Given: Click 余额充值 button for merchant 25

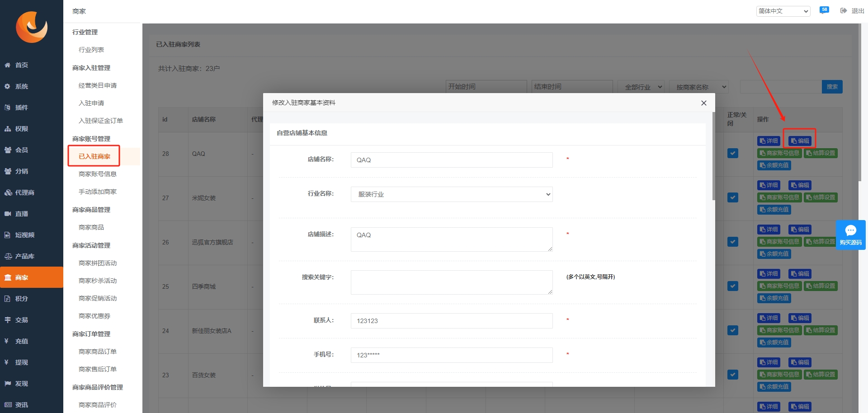Looking at the screenshot, I should click(x=774, y=298).
